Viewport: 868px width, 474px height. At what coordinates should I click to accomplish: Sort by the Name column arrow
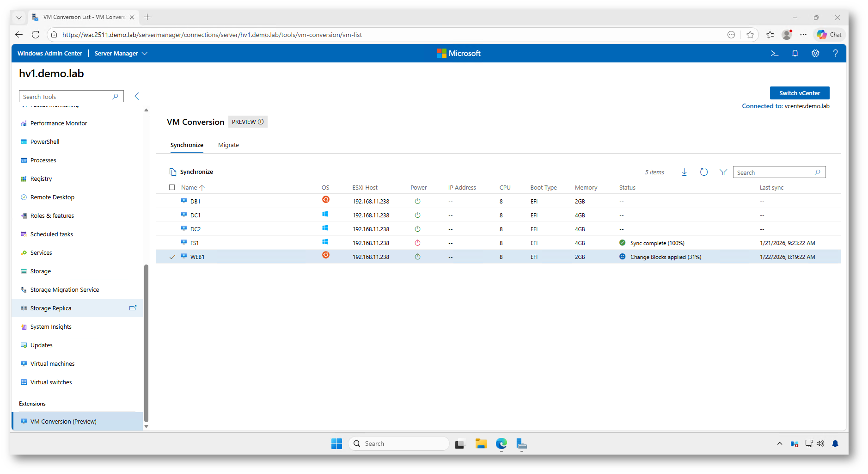[202, 188]
